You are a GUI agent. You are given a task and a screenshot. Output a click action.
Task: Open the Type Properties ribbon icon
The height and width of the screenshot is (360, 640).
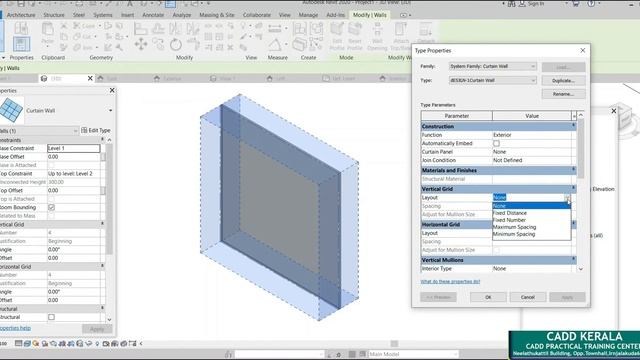21,29
